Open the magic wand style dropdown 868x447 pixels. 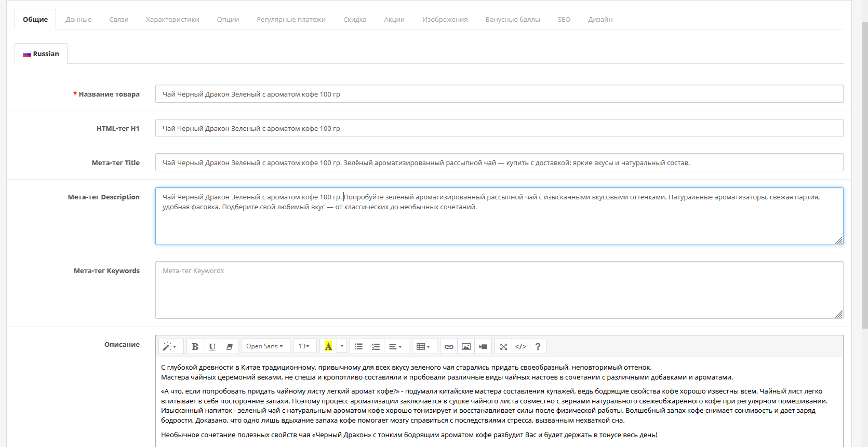pyautogui.click(x=170, y=346)
